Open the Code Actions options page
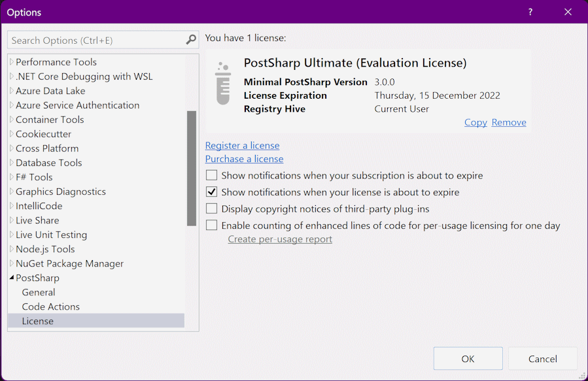This screenshot has height=381, width=588. click(50, 306)
